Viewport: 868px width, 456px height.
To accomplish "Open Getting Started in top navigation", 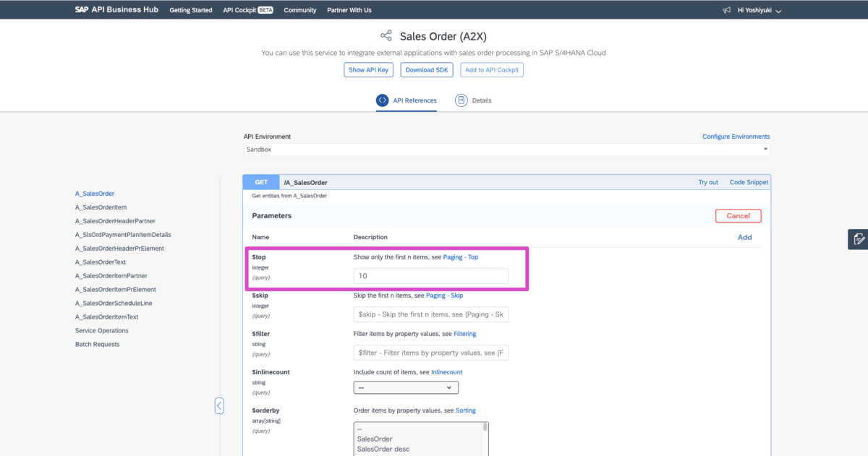I will (191, 10).
